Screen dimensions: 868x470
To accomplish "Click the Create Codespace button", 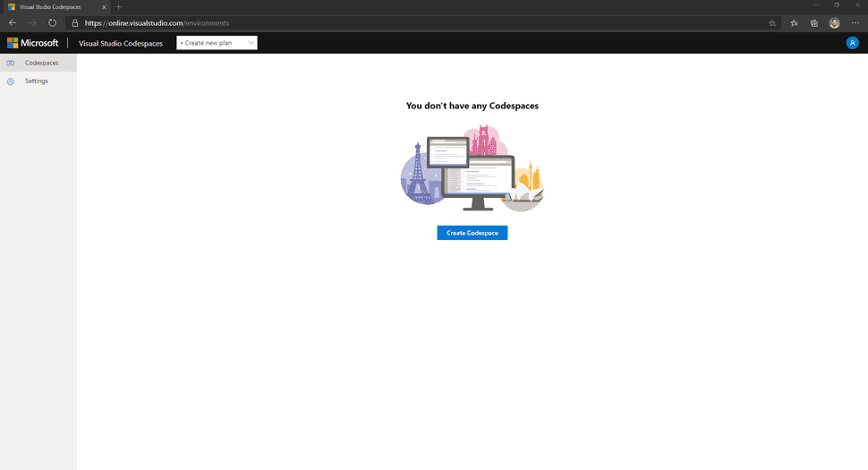I will (x=472, y=233).
